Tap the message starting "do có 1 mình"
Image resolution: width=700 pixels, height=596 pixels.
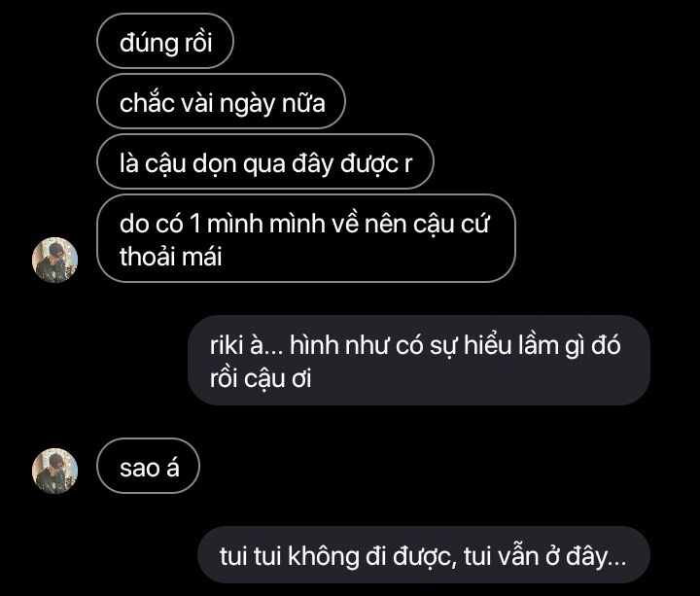click(306, 238)
